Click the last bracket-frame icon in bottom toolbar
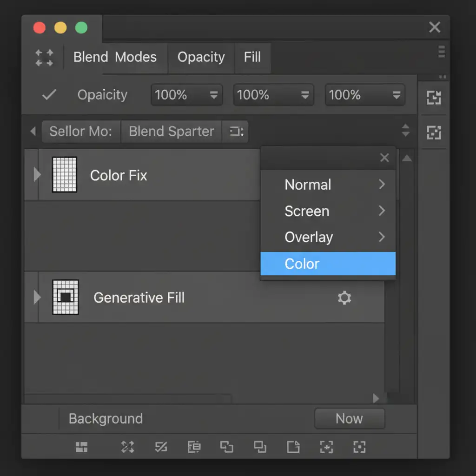The width and height of the screenshot is (476, 476). click(x=359, y=447)
